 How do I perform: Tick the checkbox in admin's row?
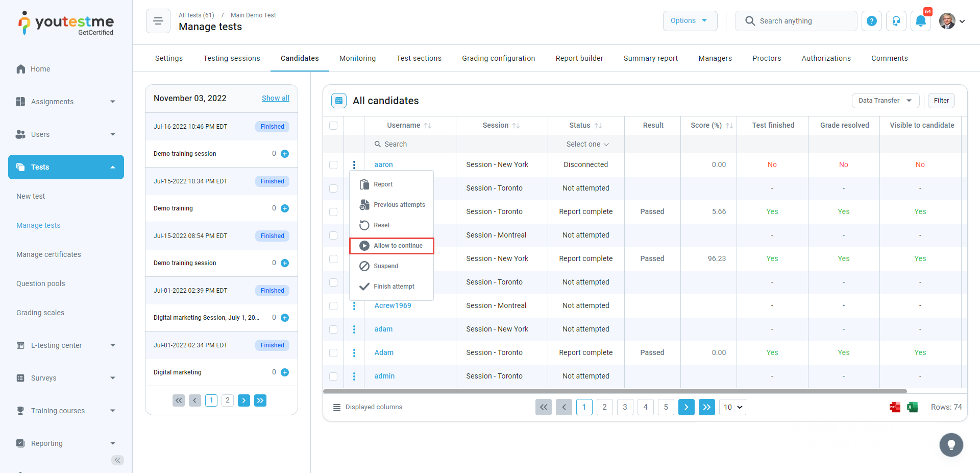(x=333, y=376)
